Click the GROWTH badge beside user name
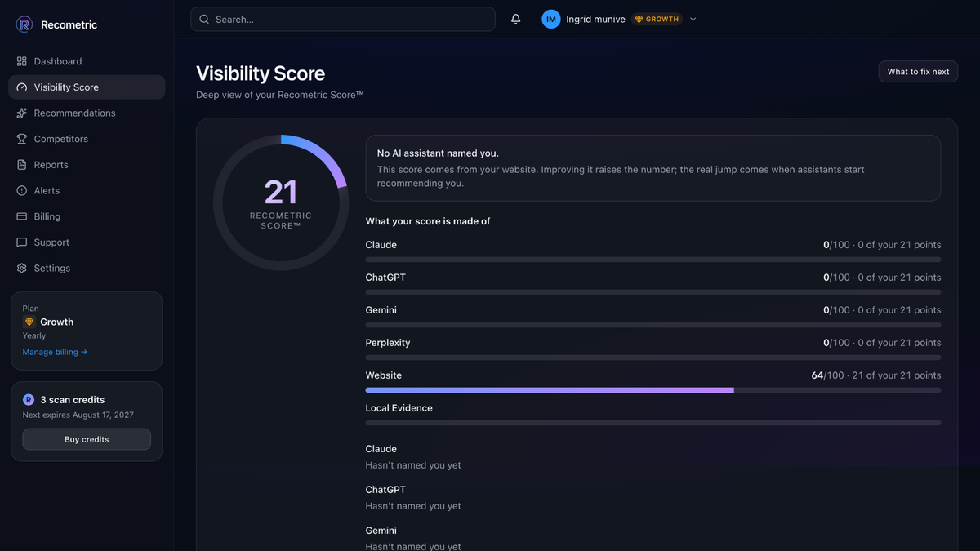The height and width of the screenshot is (551, 980). [657, 19]
